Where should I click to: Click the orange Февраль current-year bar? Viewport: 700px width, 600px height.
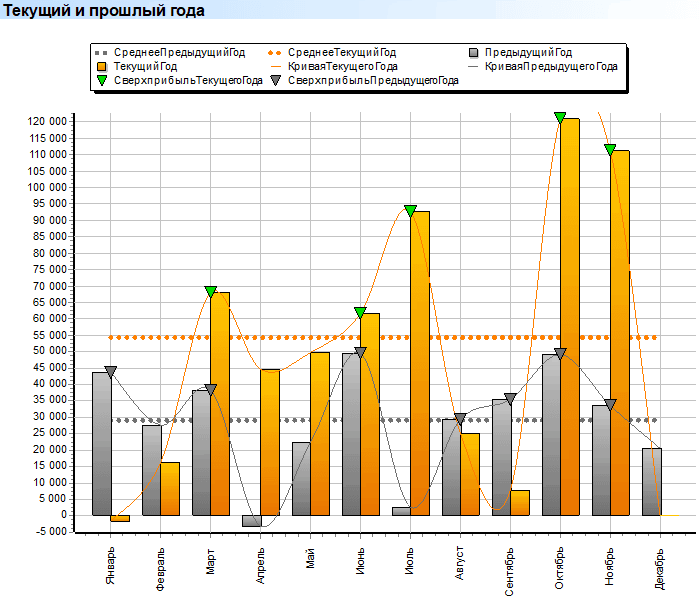click(x=170, y=489)
